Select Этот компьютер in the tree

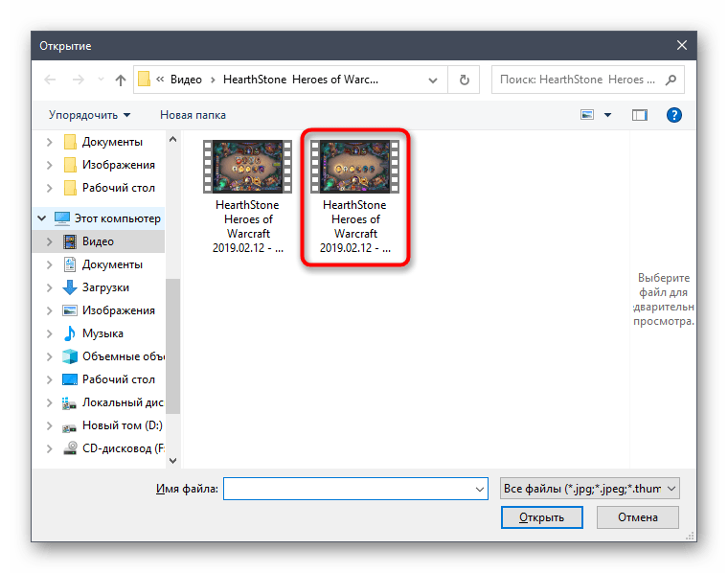coord(107,218)
